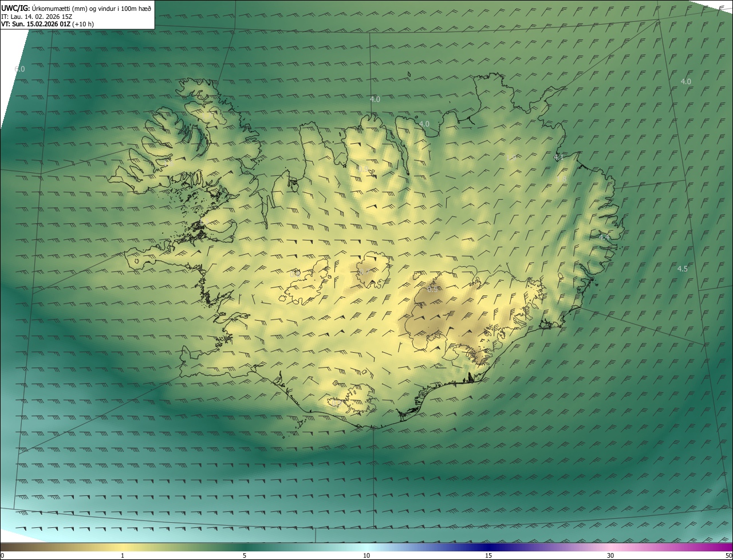This screenshot has width=733, height=560.
Task: Click the colorbar tick label "30"
Action: (610, 555)
